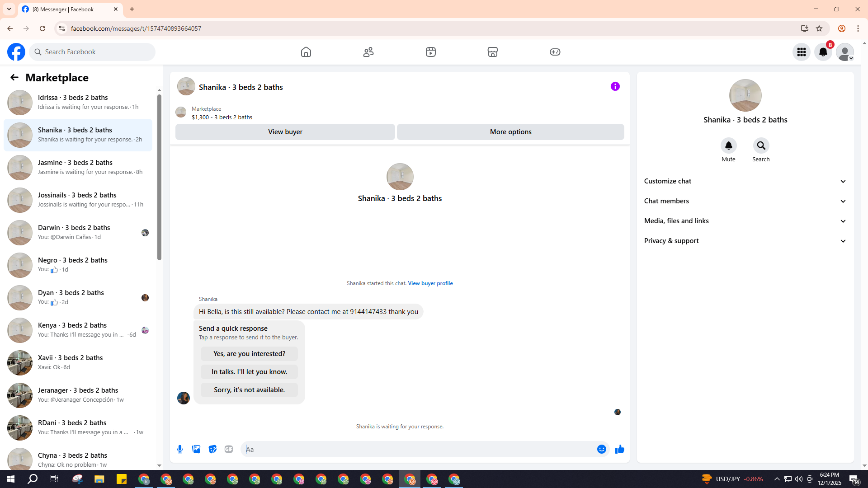Viewport: 868px width, 488px height.
Task: Open Idrissa conversation
Action: point(78,103)
